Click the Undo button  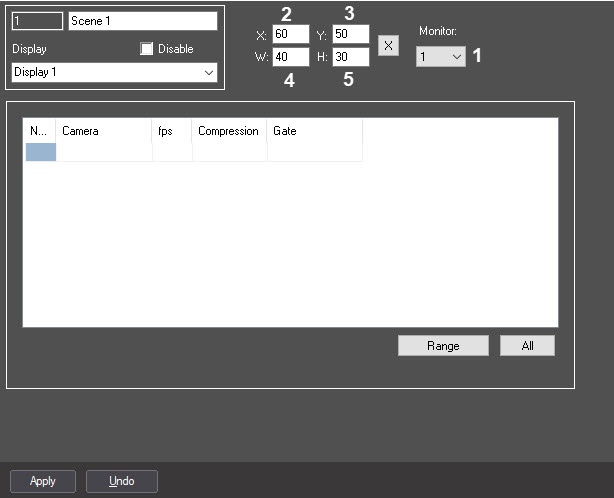point(122,481)
